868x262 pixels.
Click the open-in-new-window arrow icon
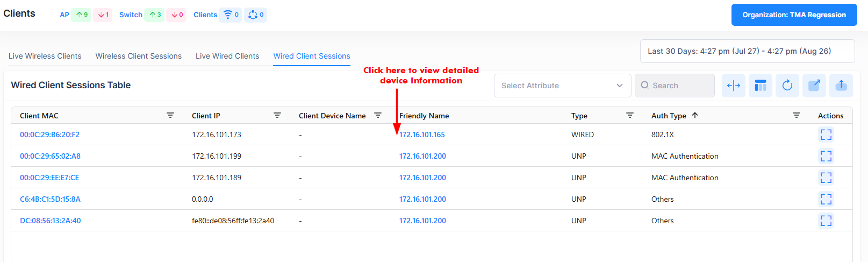[814, 86]
